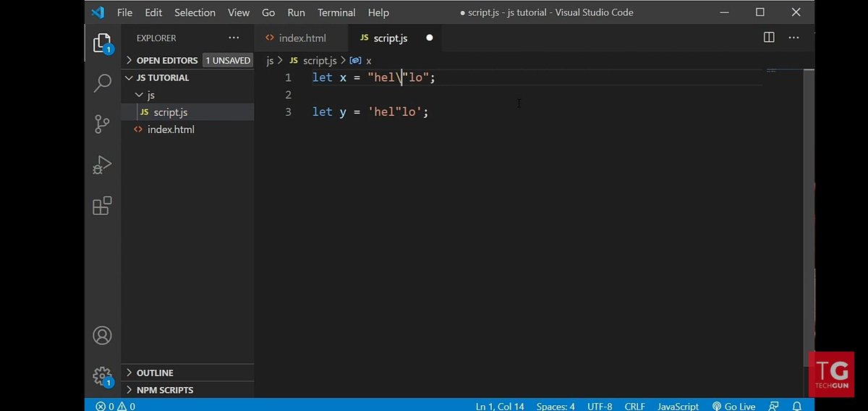Image resolution: width=868 pixels, height=411 pixels.
Task: Open the Run menu
Action: [296, 12]
